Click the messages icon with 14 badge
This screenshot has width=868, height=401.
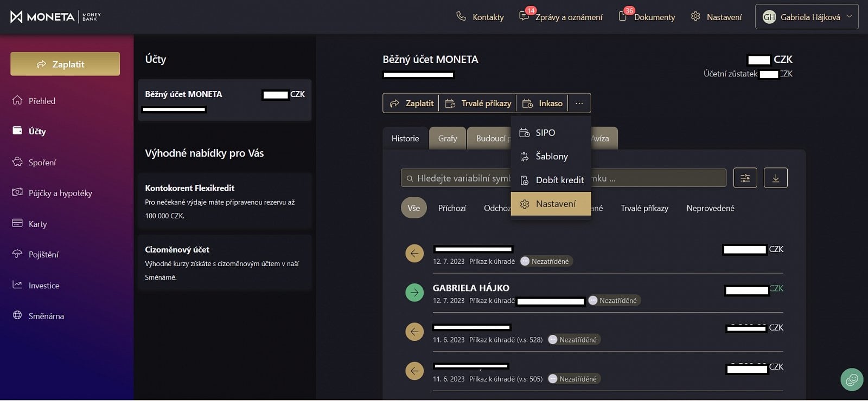click(524, 16)
